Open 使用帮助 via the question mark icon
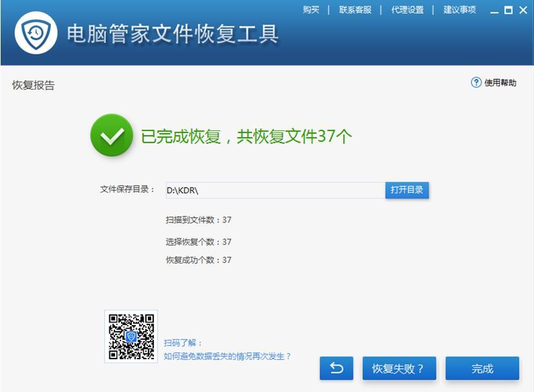Viewport: 534px width, 392px height. point(475,82)
